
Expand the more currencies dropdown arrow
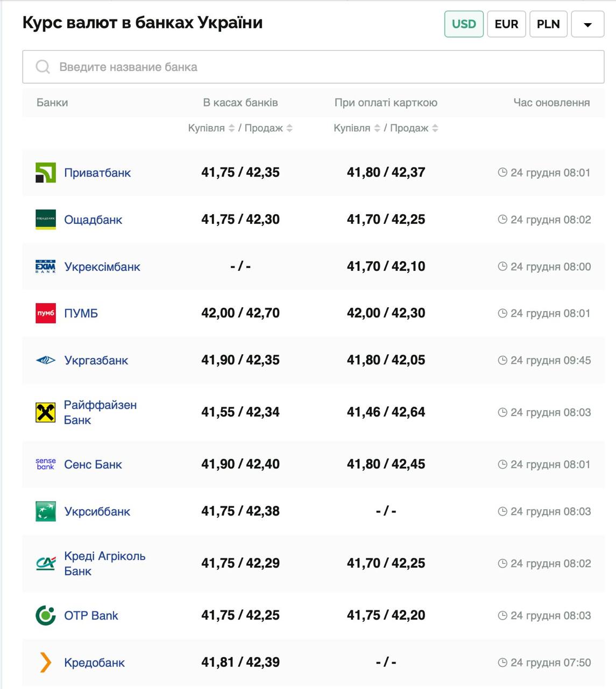[587, 25]
